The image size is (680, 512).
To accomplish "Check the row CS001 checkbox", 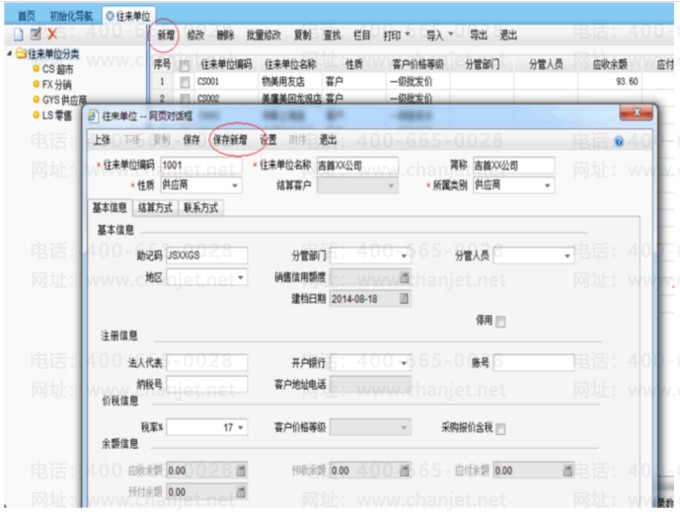I will coord(185,82).
